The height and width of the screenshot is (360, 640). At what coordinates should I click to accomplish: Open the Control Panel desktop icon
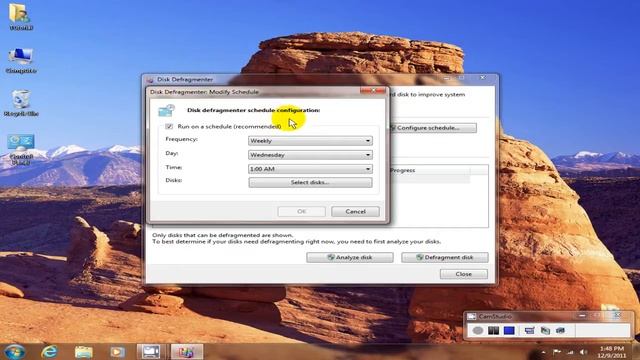21,149
